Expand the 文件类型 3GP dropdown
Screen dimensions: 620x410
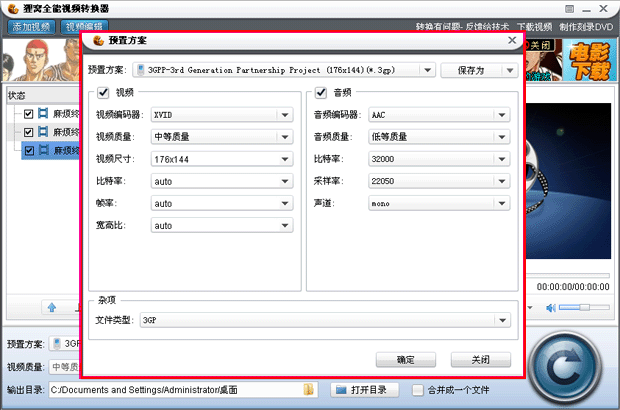[500, 321]
